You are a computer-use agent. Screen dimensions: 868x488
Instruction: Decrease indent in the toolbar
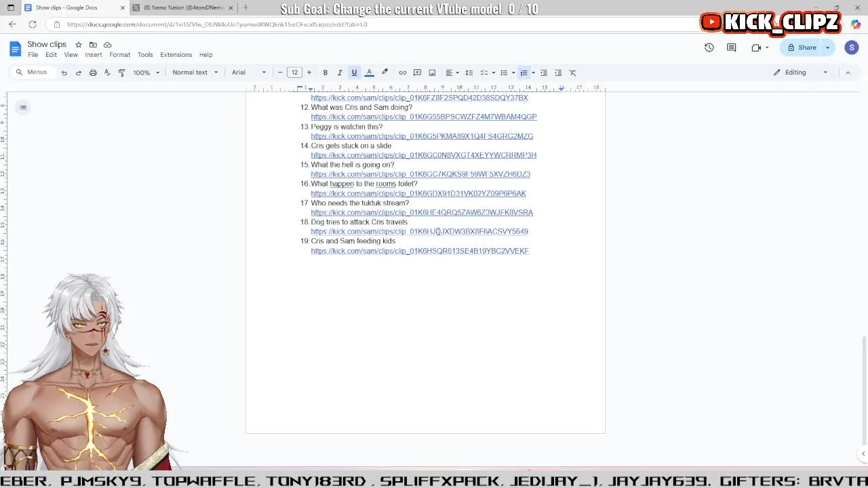[x=543, y=73]
